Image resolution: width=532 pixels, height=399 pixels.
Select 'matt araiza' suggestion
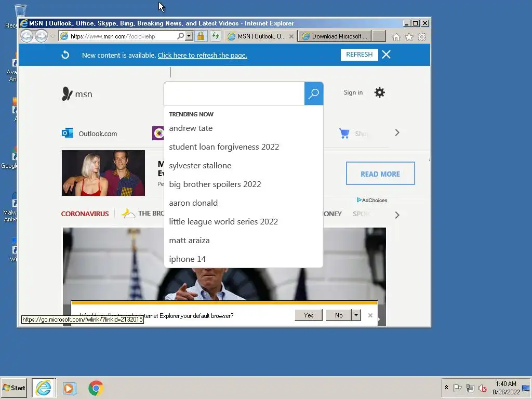pos(189,240)
